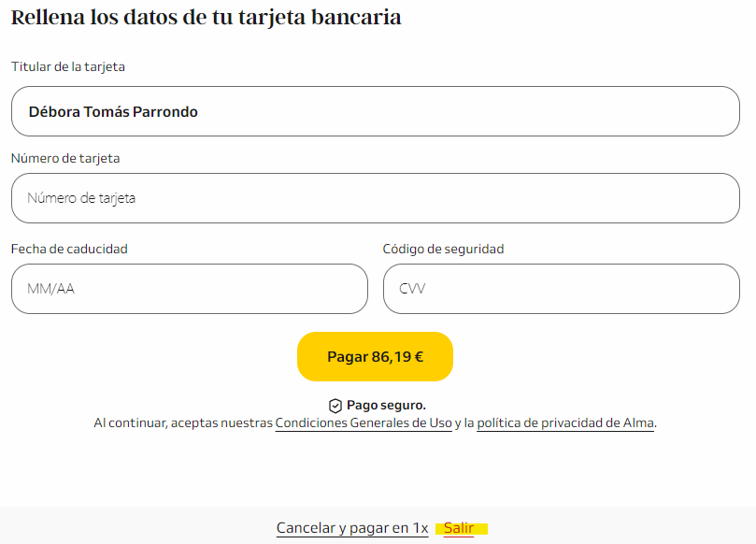The height and width of the screenshot is (544, 756).
Task: Click into the CVV security code field
Action: click(x=562, y=289)
